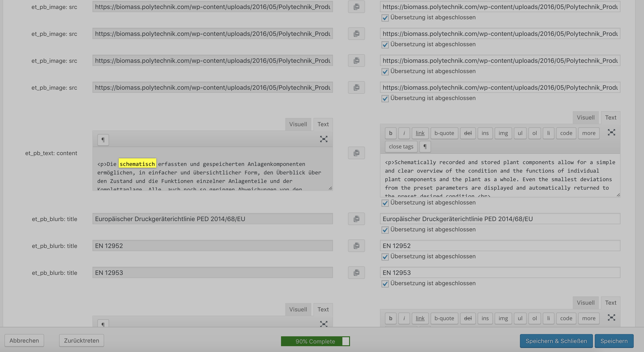Click translation field Europäischer Druckgeräterichtlinie PED
Image resolution: width=644 pixels, height=352 pixels.
pyautogui.click(x=500, y=219)
